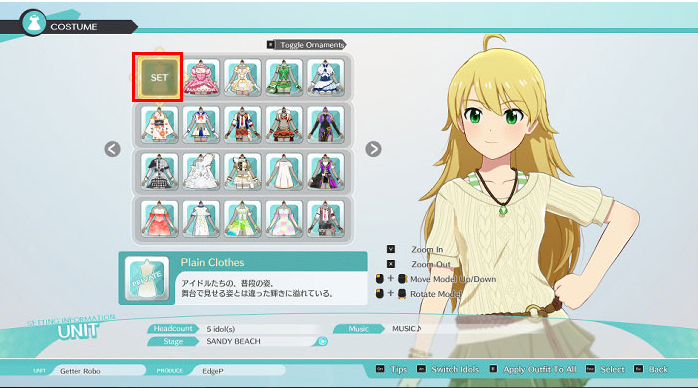Viewport: 698px width, 388px height.
Task: Select the lime green and yellow pastel dress
Action: (x=243, y=218)
